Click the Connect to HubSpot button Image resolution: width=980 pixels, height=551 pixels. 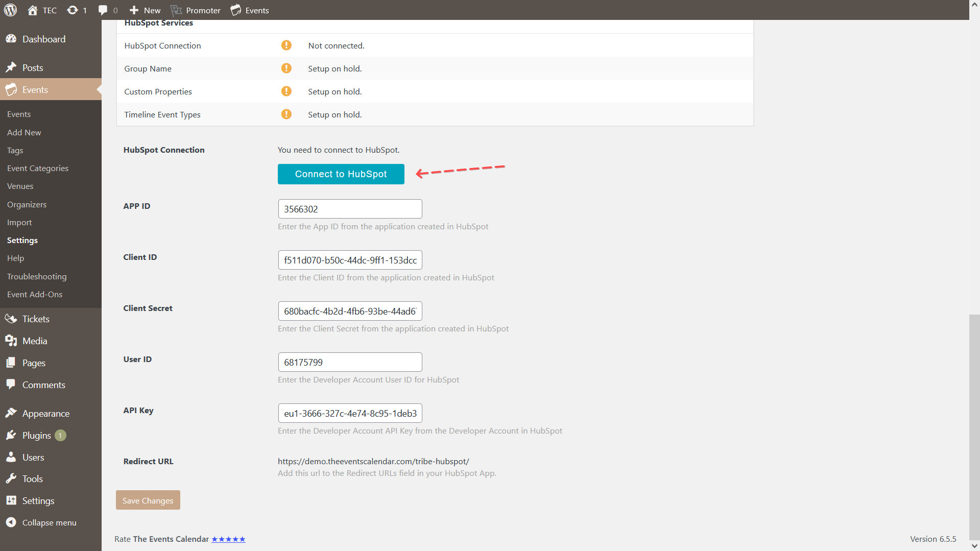point(341,174)
